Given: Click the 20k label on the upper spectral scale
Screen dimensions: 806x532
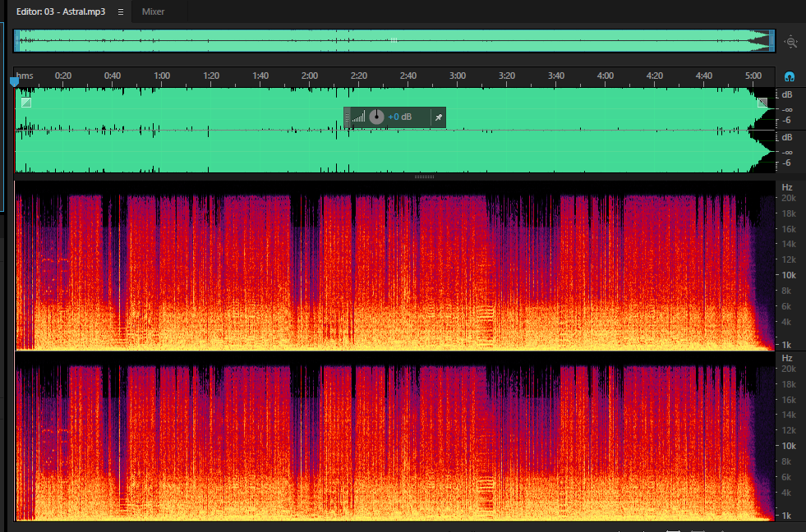Looking at the screenshot, I should pyautogui.click(x=789, y=198).
